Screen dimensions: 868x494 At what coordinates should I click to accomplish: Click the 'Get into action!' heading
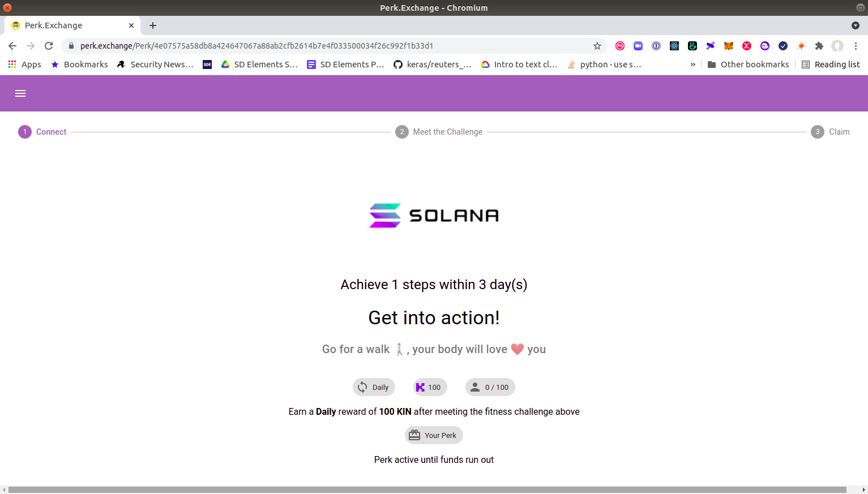point(434,317)
